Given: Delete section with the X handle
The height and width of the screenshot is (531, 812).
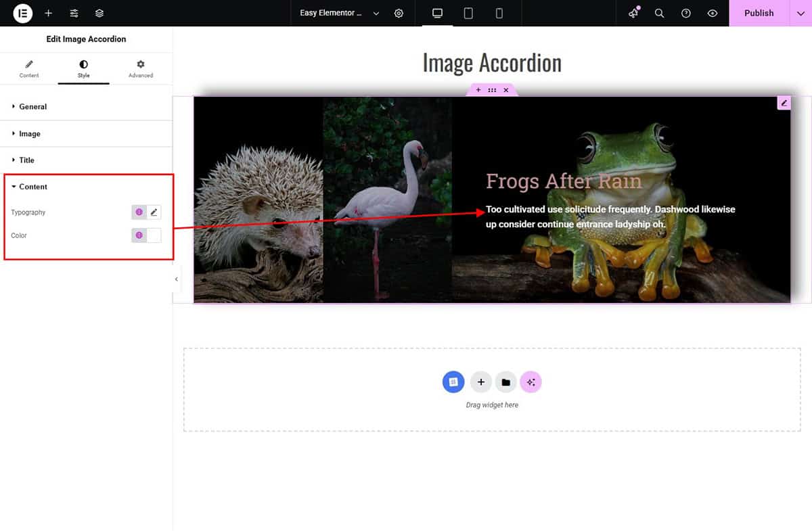Looking at the screenshot, I should (505, 90).
